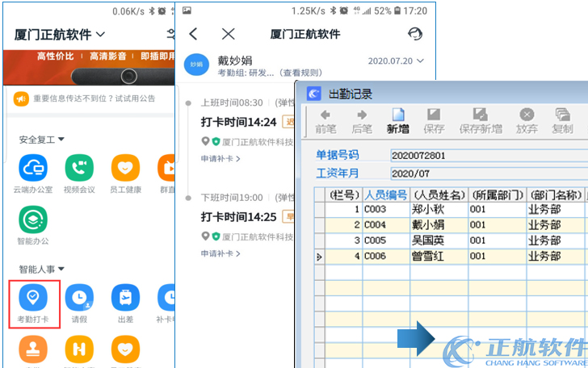588x368 pixels.
Task: Select cell C006 in 出勤记录 grid
Action: 386,256
